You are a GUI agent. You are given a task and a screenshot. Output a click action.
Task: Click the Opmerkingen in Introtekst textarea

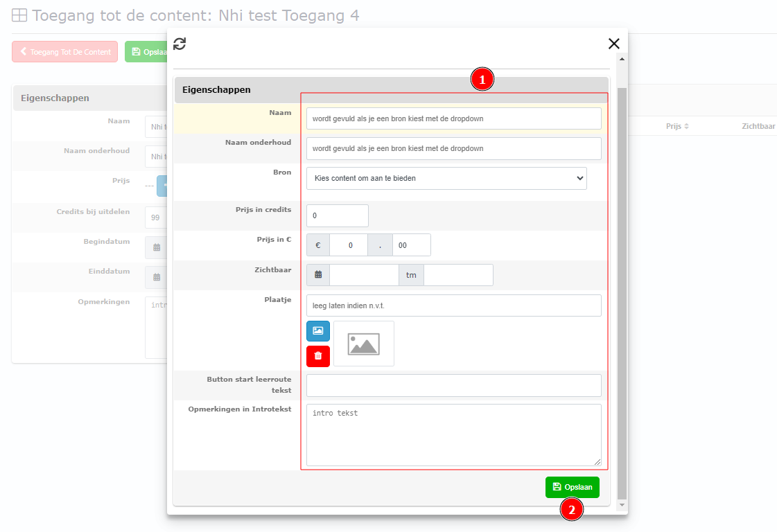tap(453, 434)
